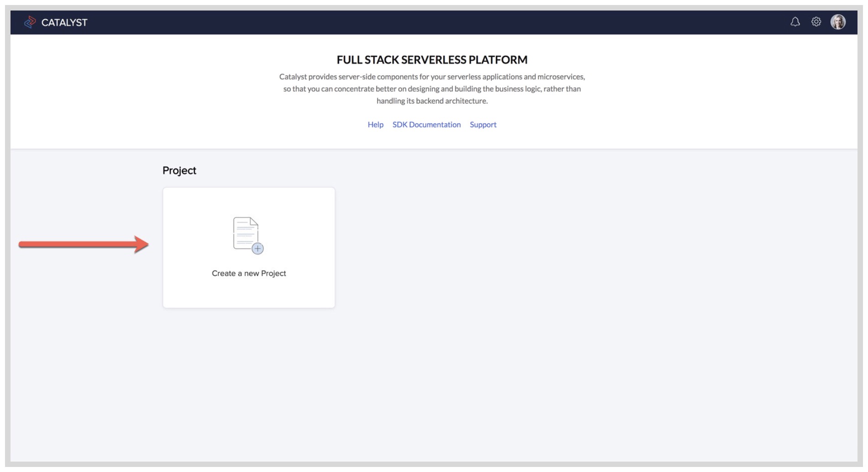Click the plus badge on the document icon
This screenshot has height=472, width=868.
[x=258, y=249]
